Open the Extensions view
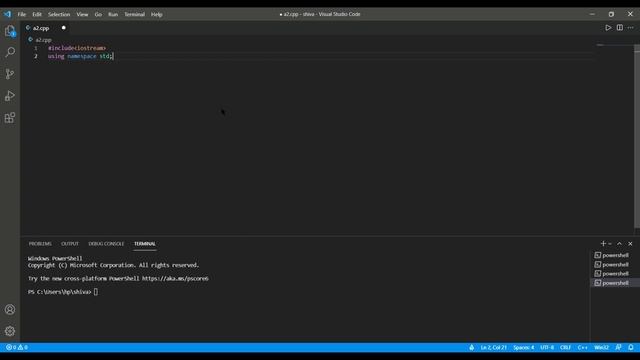 coord(10,118)
